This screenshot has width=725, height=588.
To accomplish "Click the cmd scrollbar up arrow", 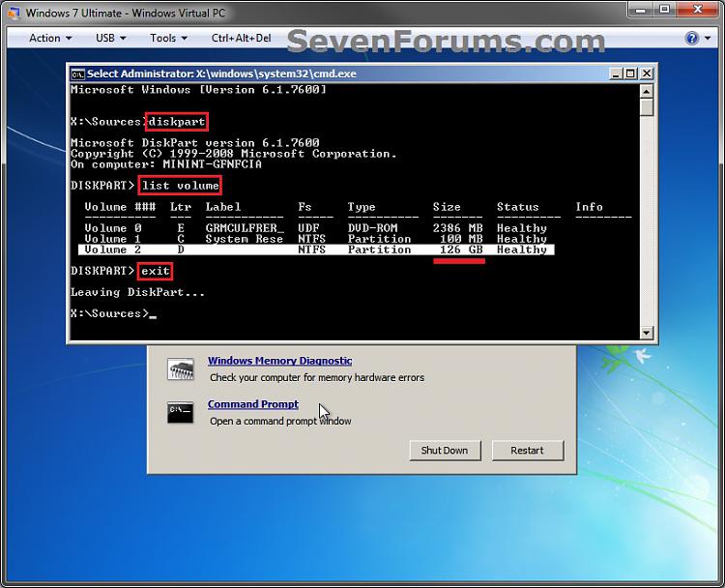I will [x=647, y=91].
